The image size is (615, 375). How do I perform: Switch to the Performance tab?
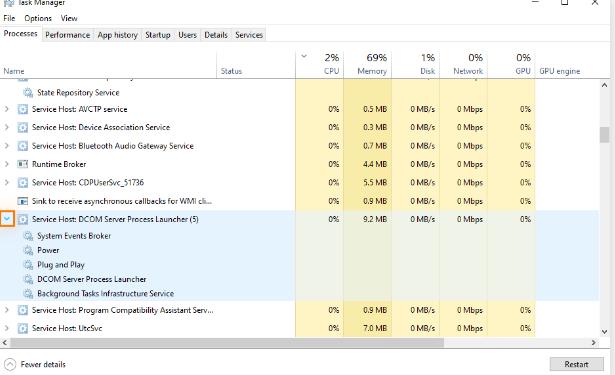[x=67, y=35]
